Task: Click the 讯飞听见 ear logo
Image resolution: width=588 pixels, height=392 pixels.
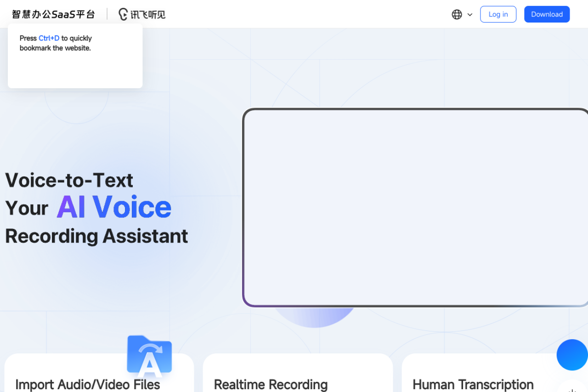Action: pos(142,14)
